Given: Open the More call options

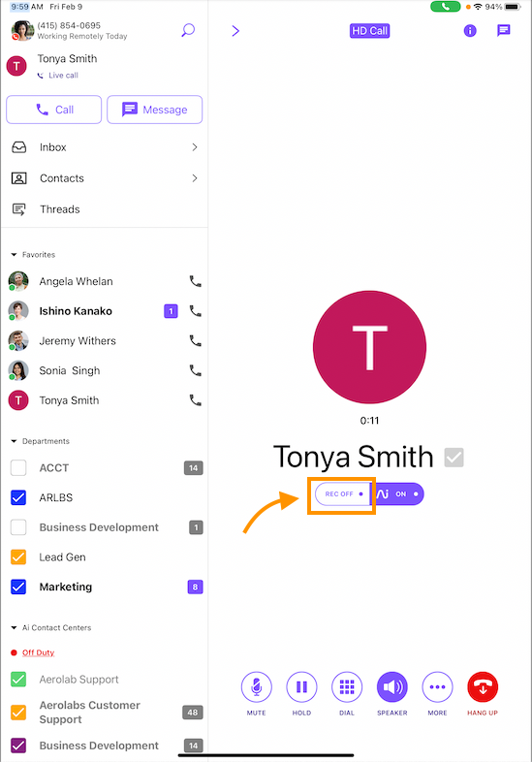Looking at the screenshot, I should [437, 686].
